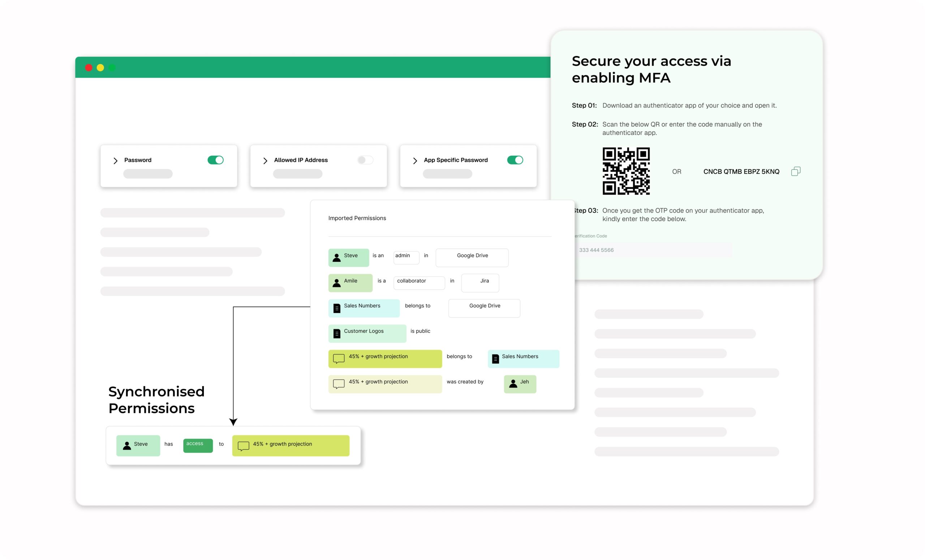Click the document icon on the right-hand Sales Numbers tag
925x560 pixels.
click(x=495, y=359)
